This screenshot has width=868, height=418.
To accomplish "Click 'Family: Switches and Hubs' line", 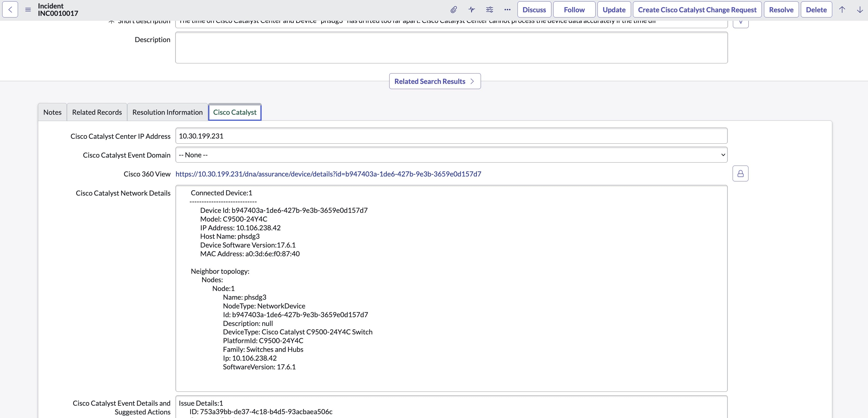I will click(x=263, y=349).
